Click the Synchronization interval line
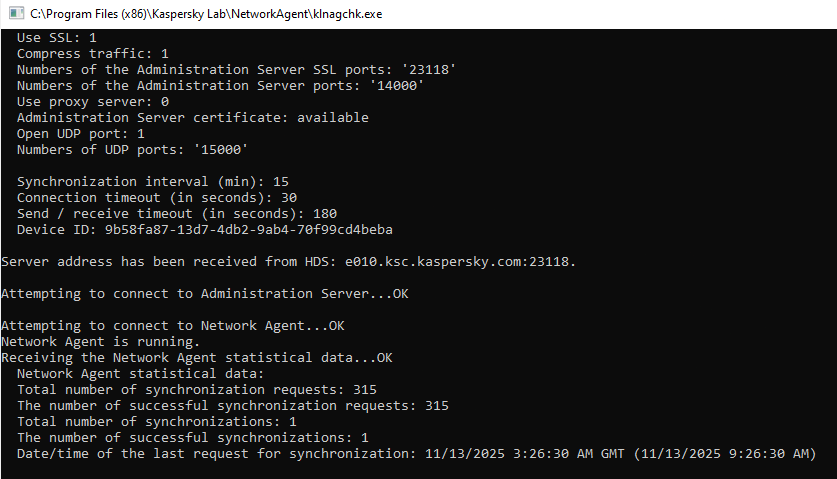 coord(153,181)
